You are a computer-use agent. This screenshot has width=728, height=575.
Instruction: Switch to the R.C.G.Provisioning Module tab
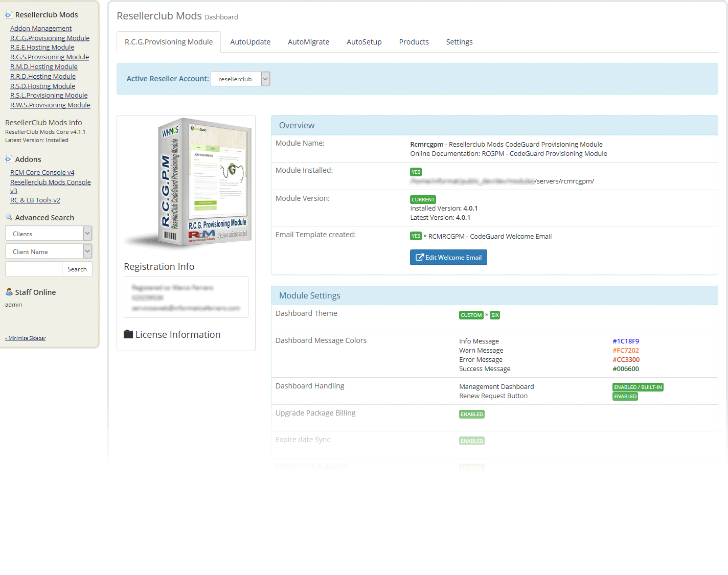[169, 42]
